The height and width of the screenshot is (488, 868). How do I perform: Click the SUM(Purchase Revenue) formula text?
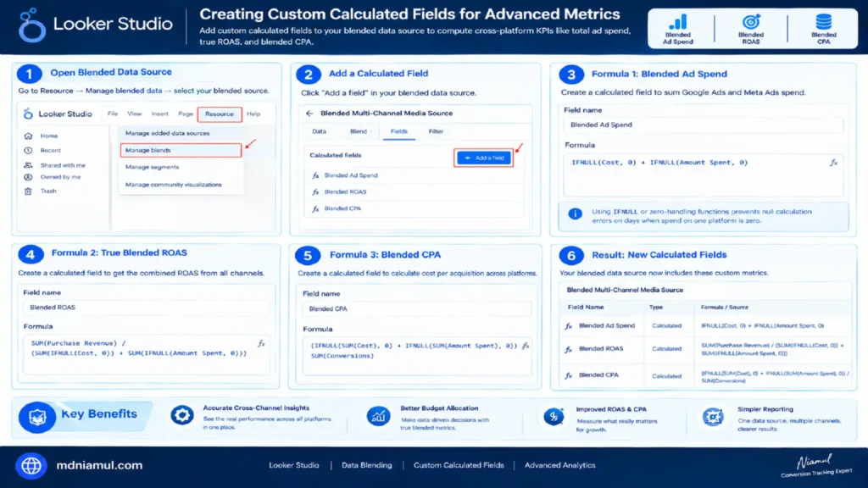[138, 348]
